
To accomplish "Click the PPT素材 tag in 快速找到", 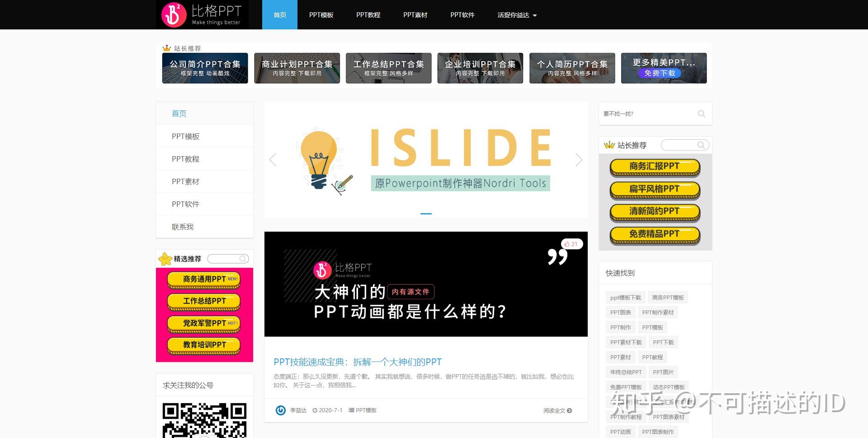I will [x=620, y=357].
